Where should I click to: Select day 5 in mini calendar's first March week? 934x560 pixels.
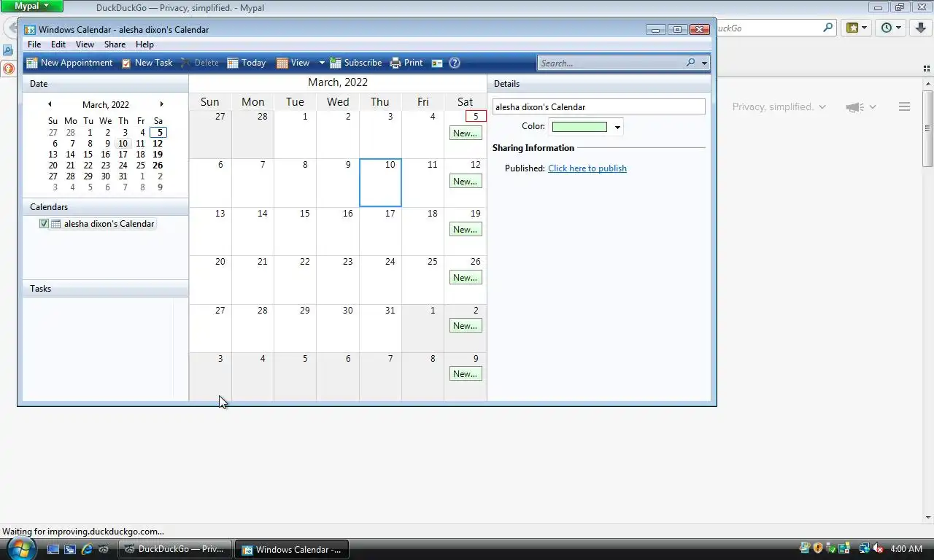pos(158,133)
